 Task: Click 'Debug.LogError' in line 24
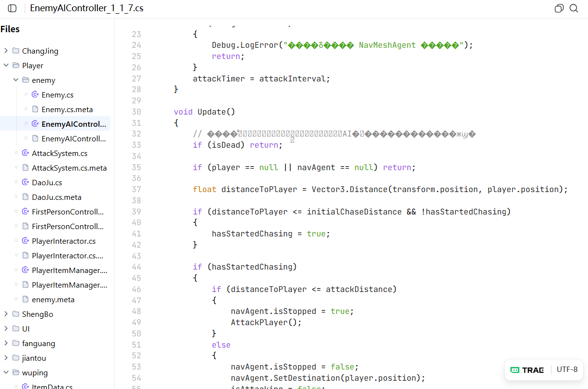click(x=245, y=45)
